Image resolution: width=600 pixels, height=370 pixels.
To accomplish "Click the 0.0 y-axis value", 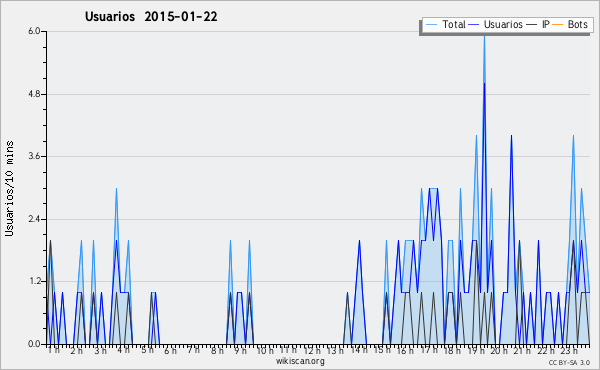I will click(x=34, y=344).
